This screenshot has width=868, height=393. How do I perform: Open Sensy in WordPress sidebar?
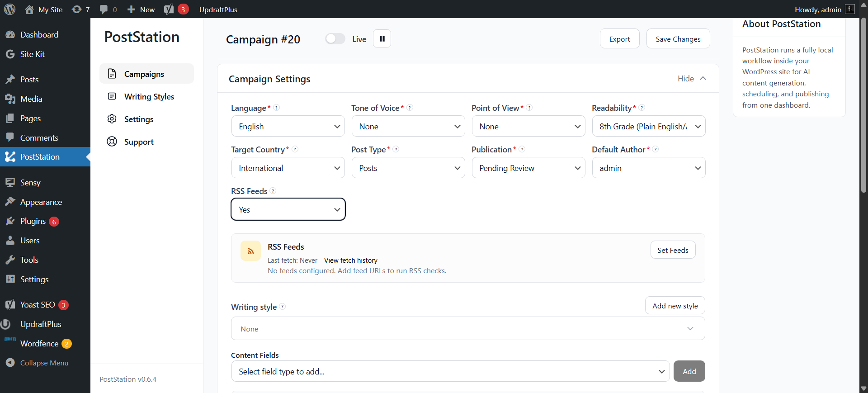pyautogui.click(x=45, y=182)
